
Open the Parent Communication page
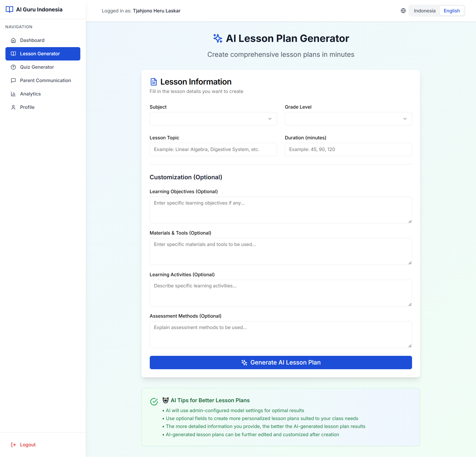[x=45, y=80]
